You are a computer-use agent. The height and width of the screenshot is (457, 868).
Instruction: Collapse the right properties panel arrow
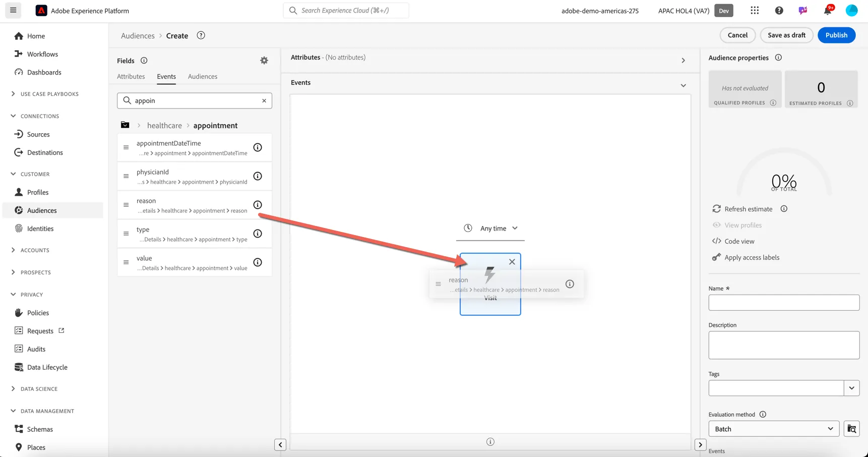[700, 445]
